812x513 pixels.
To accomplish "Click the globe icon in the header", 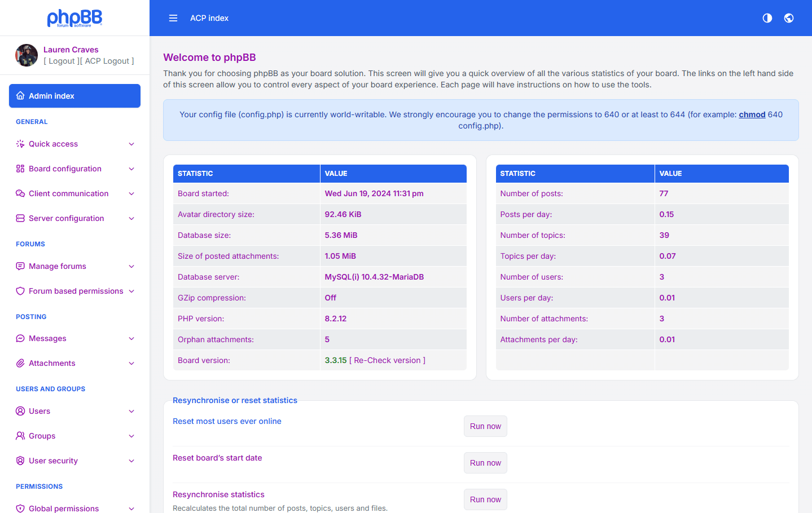I will [788, 17].
